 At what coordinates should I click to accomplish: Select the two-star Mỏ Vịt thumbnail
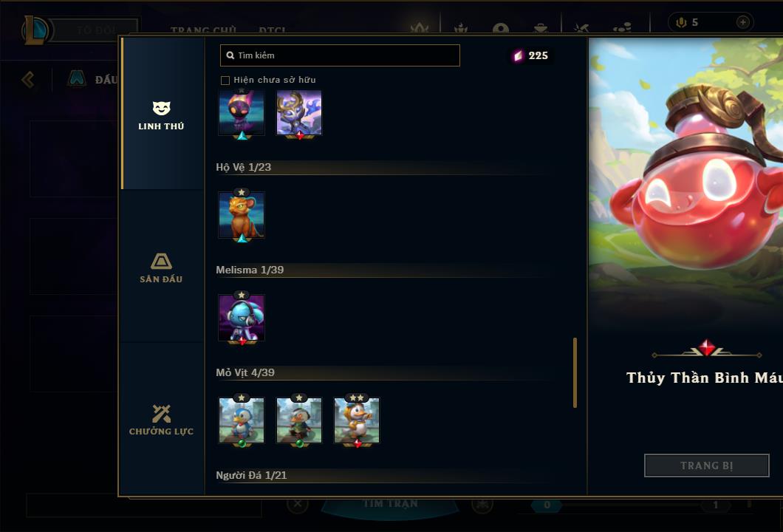[x=357, y=420]
